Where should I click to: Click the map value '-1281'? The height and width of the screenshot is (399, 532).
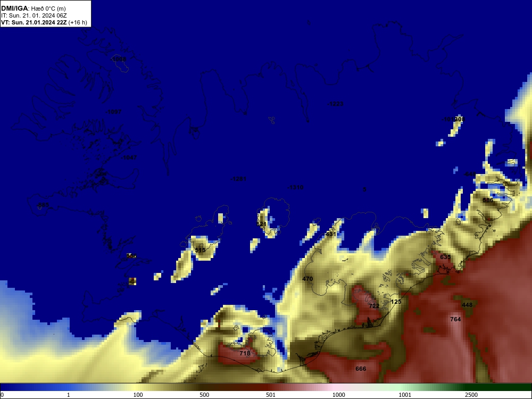coord(238,179)
